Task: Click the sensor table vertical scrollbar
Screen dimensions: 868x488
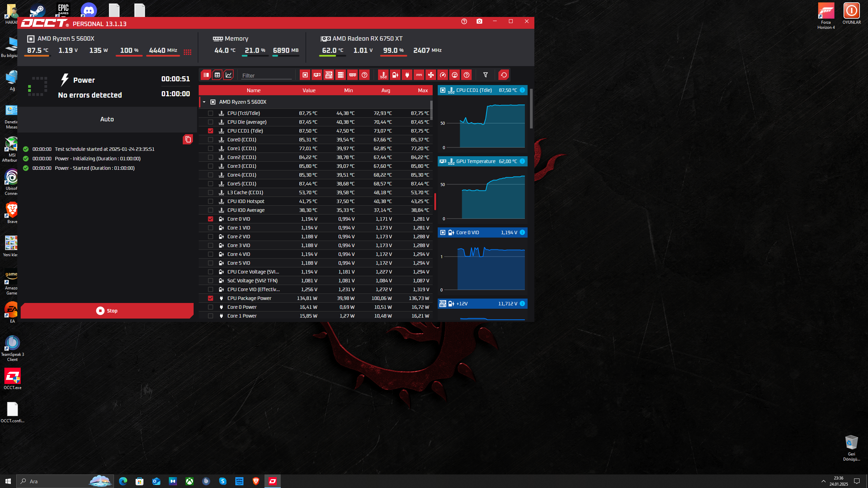Action: point(431,110)
